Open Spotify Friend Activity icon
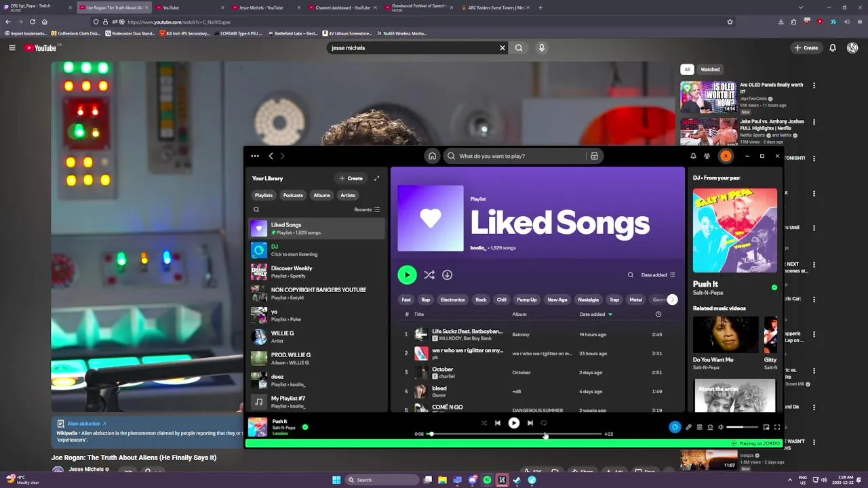 pos(707,156)
